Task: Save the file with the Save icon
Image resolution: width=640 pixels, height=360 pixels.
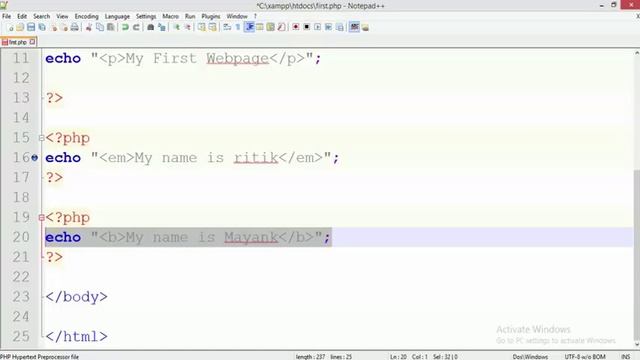Action: click(31, 27)
